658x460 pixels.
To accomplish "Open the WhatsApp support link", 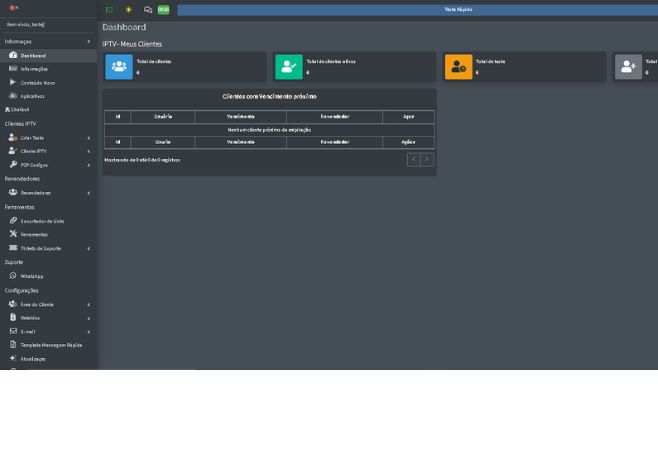I will point(31,276).
